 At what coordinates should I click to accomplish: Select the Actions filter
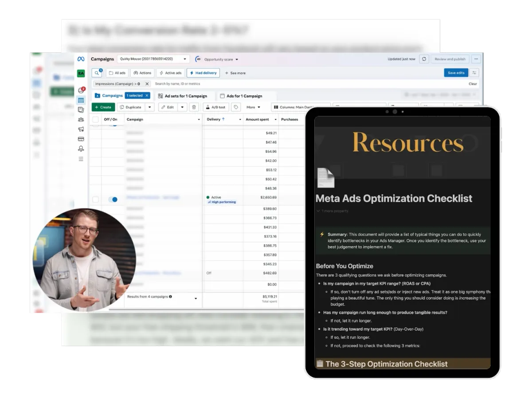click(142, 73)
